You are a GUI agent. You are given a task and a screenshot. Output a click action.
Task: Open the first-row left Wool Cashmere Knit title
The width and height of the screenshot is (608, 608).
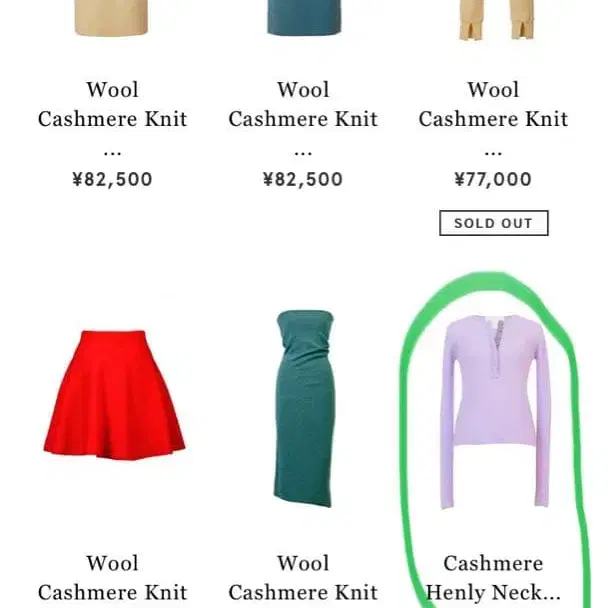[112, 104]
